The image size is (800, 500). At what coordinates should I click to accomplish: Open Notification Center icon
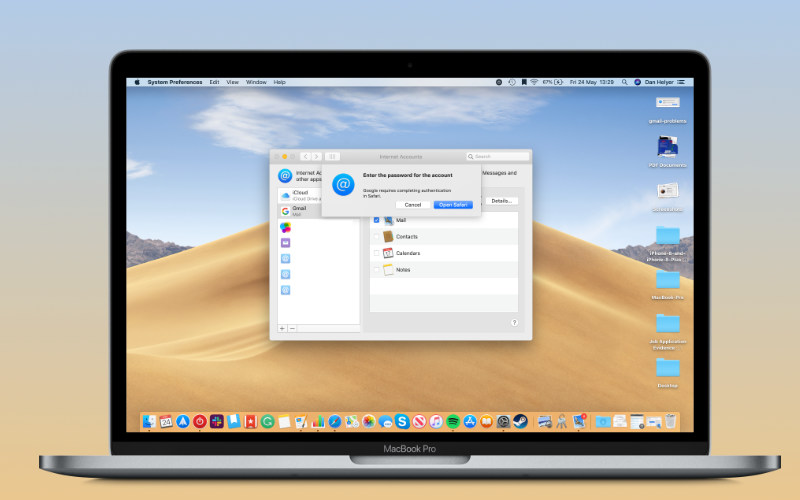click(x=681, y=82)
